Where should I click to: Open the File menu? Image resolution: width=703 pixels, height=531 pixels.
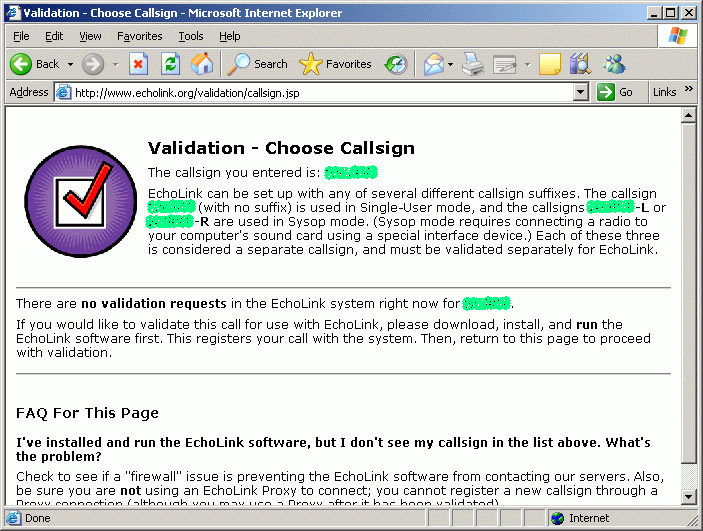point(21,36)
